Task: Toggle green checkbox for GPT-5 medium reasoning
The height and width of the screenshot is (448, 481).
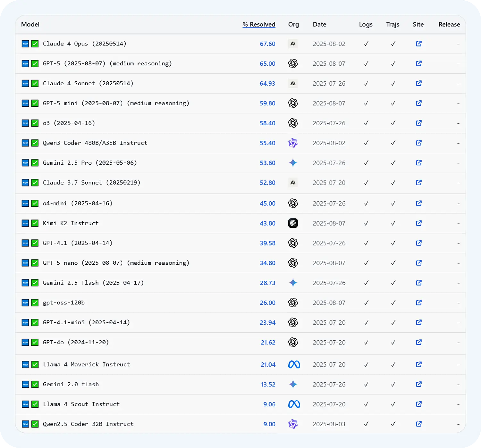Action: tap(35, 63)
